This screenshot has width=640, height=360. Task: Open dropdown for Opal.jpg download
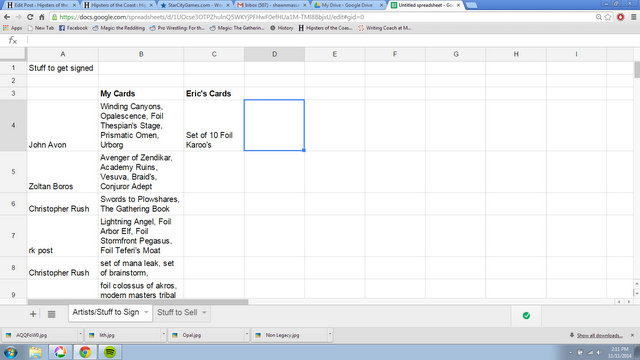[x=247, y=335]
